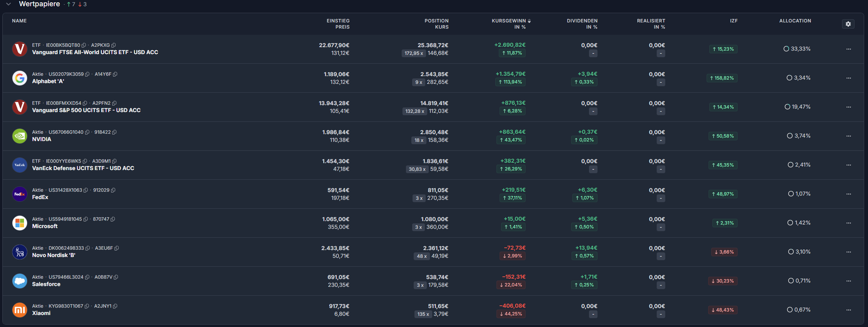Viewport: 868px width, 327px height.
Task: Open table settings gear icon
Action: [x=848, y=24]
